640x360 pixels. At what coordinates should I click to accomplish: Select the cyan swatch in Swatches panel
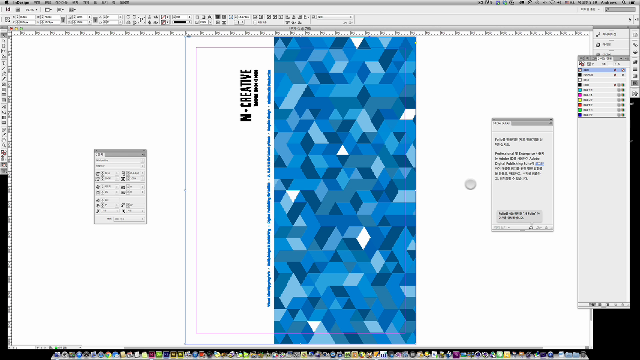click(602, 90)
